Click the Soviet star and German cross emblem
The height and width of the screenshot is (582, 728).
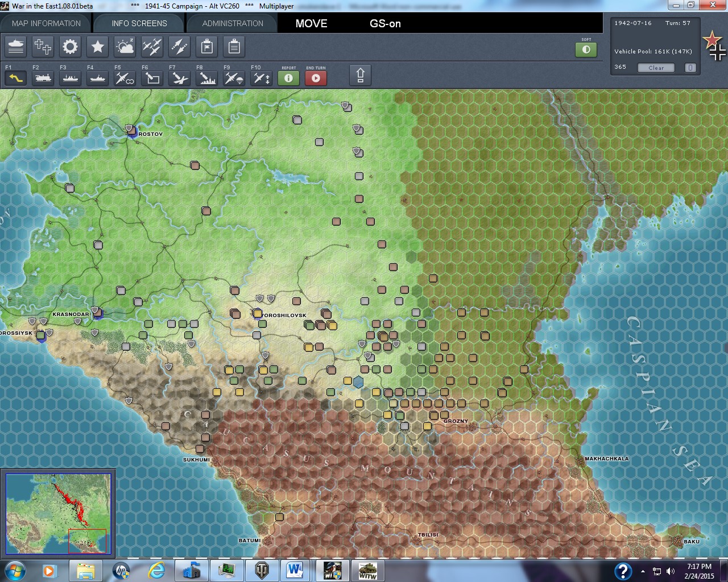715,46
